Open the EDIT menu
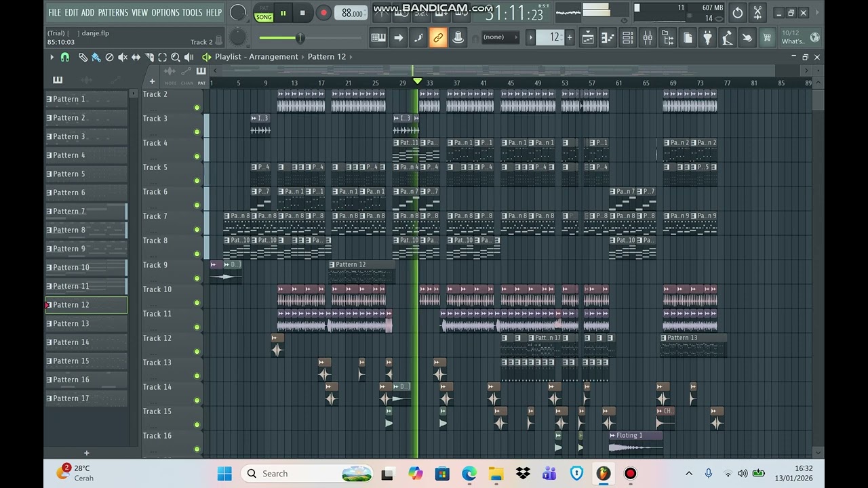The width and height of the screenshot is (868, 488). 72,12
